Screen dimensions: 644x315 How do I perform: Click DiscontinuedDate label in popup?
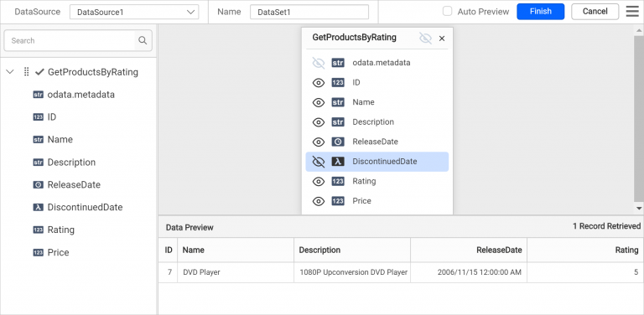pos(385,162)
